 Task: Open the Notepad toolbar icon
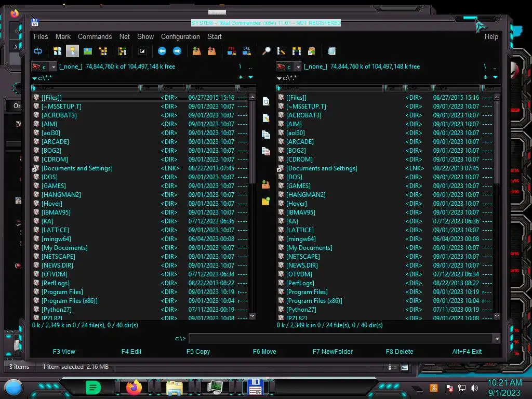(x=331, y=51)
